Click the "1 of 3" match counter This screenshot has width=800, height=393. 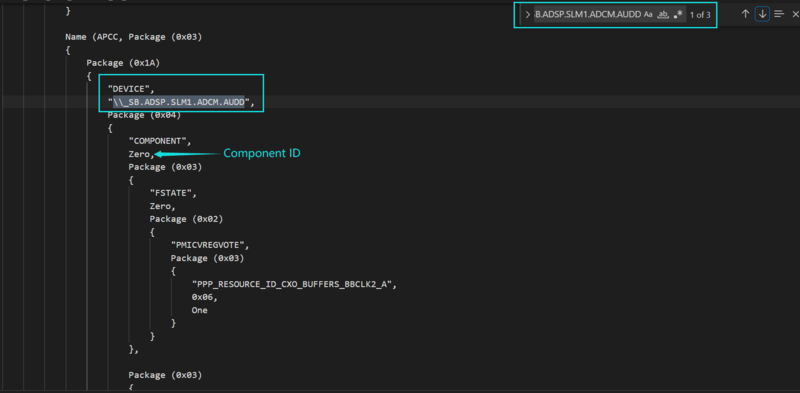tap(700, 15)
